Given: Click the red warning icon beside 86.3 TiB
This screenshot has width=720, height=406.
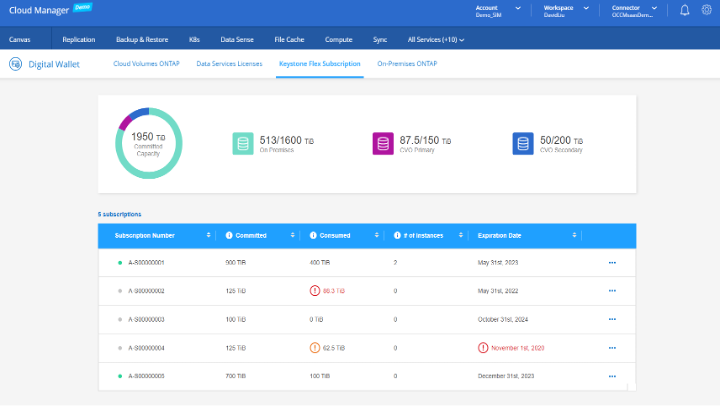Looking at the screenshot, I should click(313, 290).
